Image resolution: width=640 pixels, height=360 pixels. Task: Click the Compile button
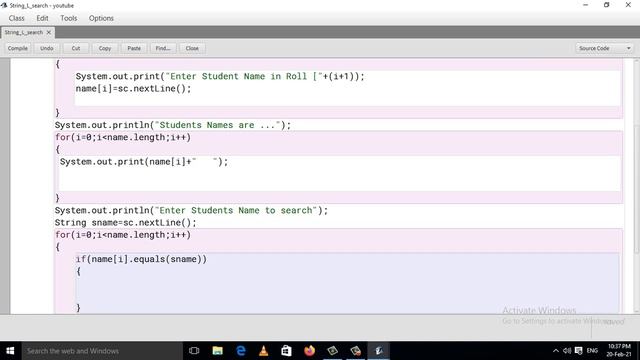coord(18,48)
